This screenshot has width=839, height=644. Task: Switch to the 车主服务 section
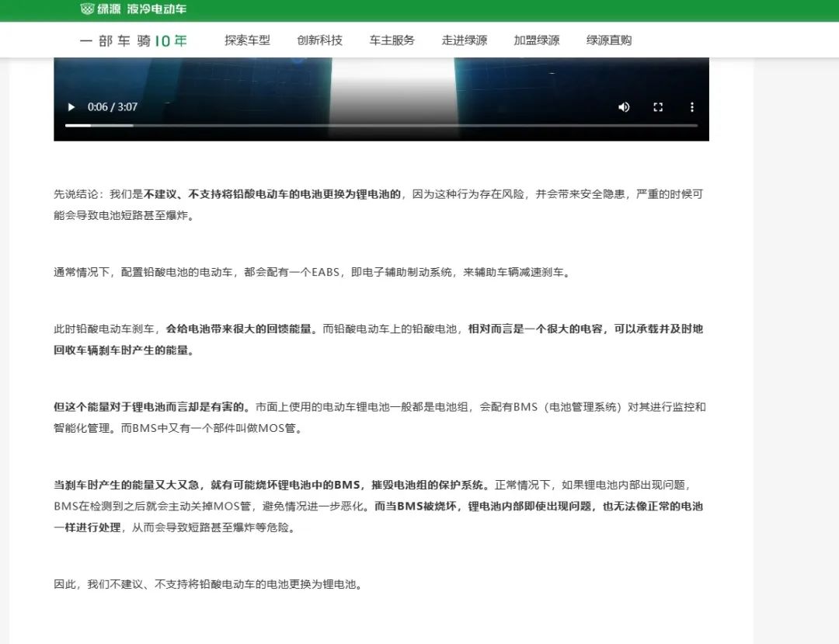point(391,40)
